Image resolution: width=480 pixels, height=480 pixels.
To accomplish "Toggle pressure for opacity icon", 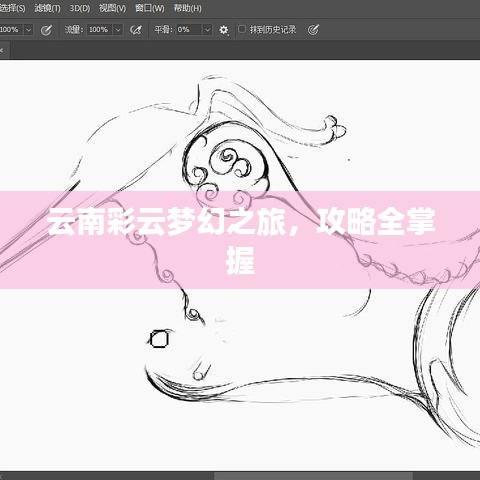I will pos(46,30).
